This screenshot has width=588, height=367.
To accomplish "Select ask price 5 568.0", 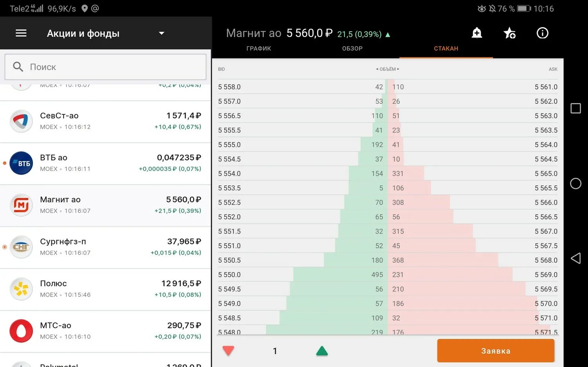I will 546,260.
